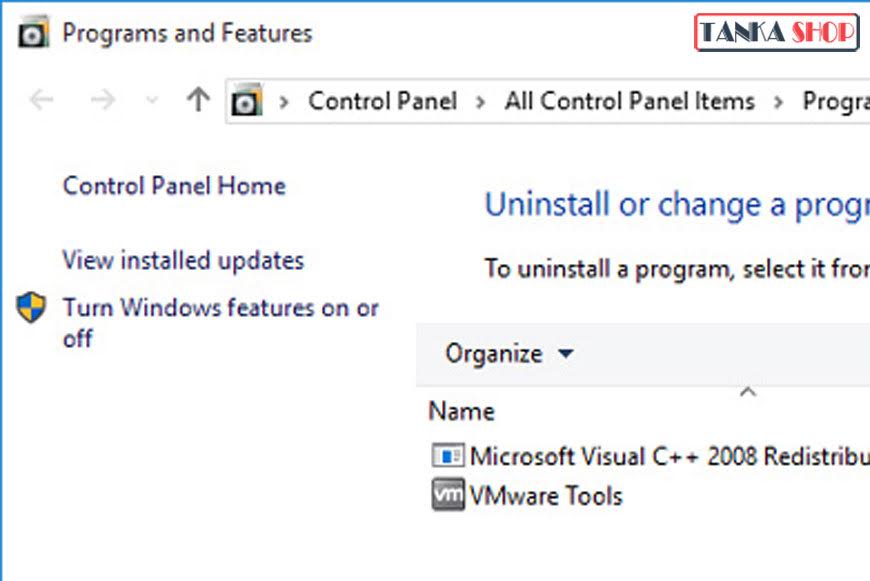The height and width of the screenshot is (581, 870).
Task: Select the Control Panel breadcrumb
Action: click(x=382, y=101)
